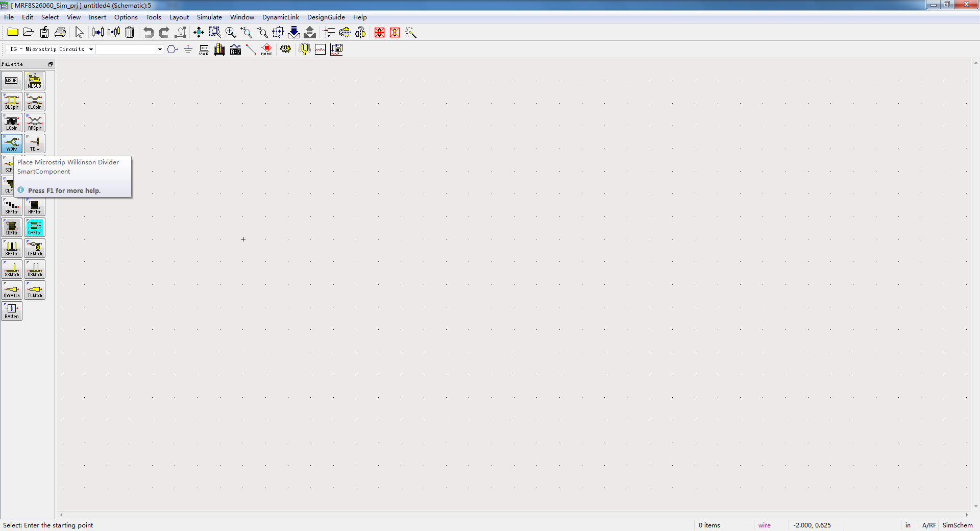Place MLSUB multilayer substrate component
Viewport: 980px width, 531px height.
(x=35, y=81)
